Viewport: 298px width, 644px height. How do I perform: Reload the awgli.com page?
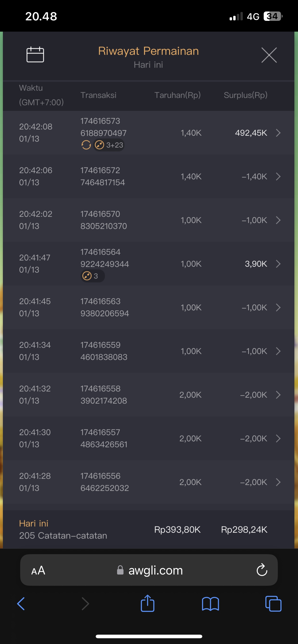click(262, 570)
